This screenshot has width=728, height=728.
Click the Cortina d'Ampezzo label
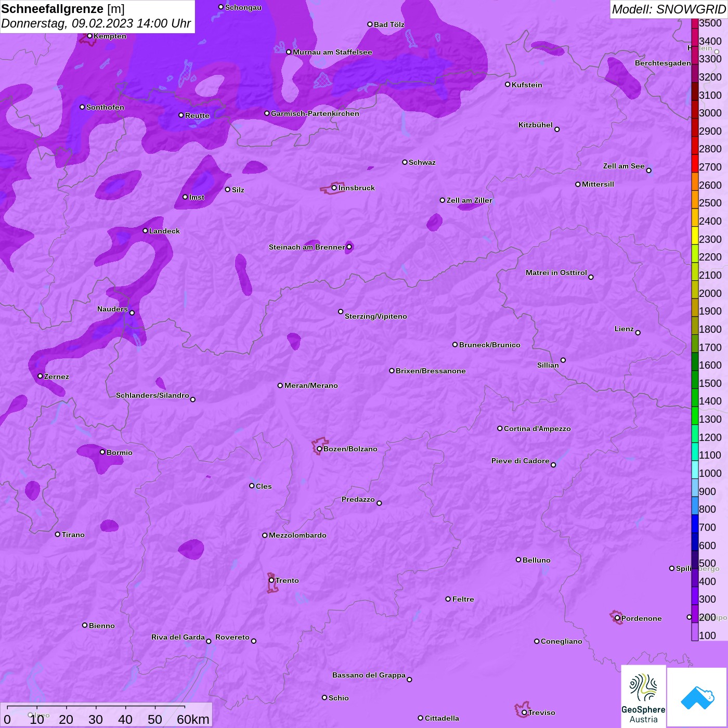point(537,428)
